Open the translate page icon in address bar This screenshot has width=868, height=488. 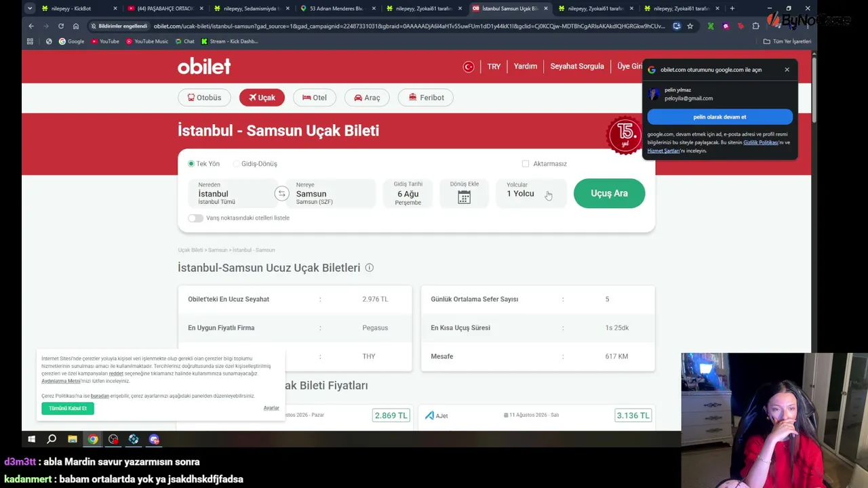(x=676, y=26)
